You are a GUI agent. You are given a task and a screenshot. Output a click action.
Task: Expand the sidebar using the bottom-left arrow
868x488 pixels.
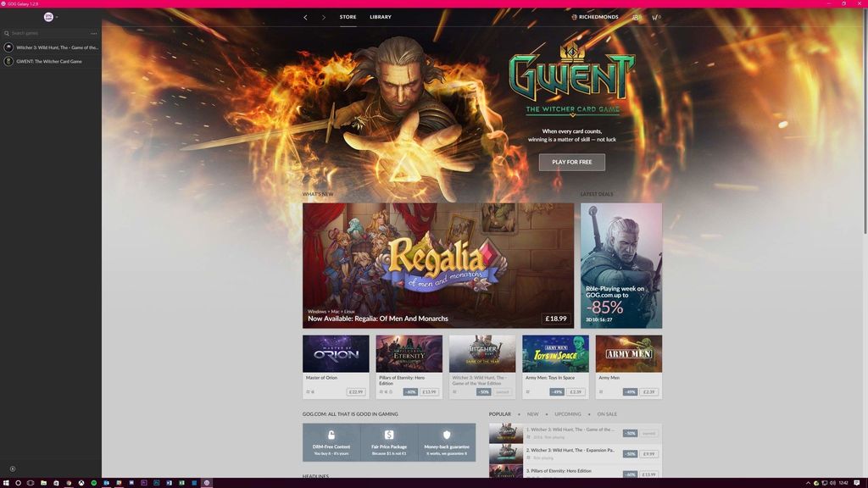pos(12,468)
